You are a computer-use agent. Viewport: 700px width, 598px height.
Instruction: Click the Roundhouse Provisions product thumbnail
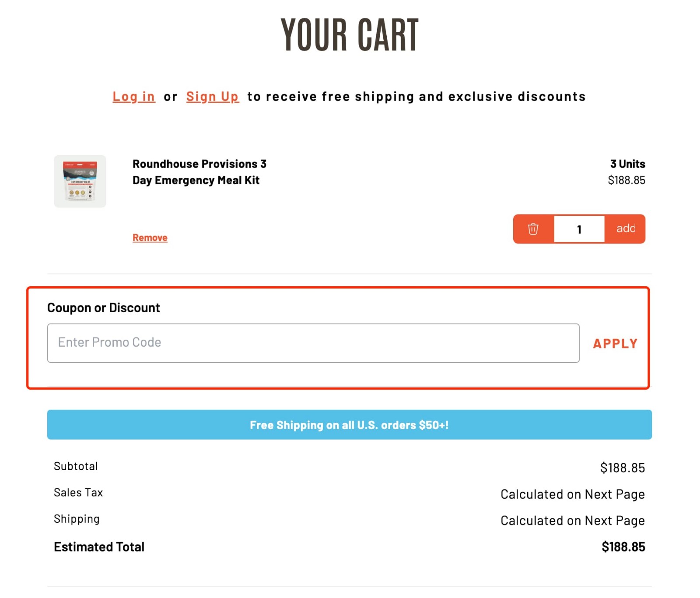79,181
